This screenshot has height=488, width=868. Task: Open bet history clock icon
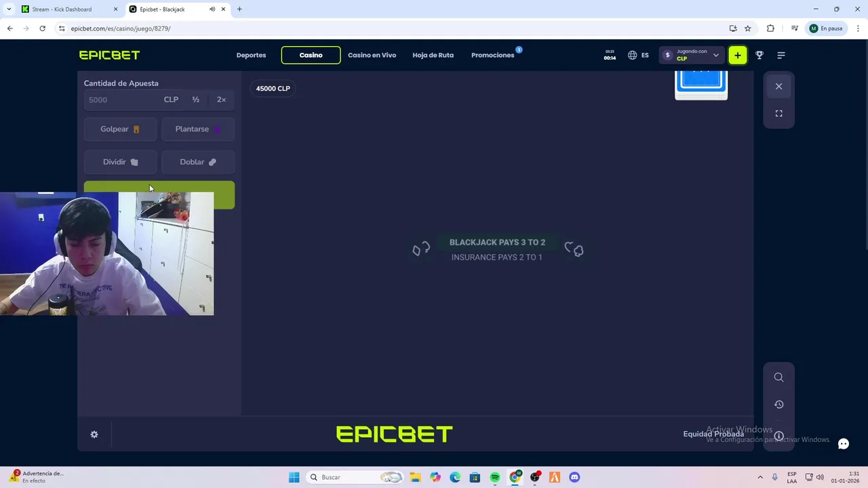(778, 405)
